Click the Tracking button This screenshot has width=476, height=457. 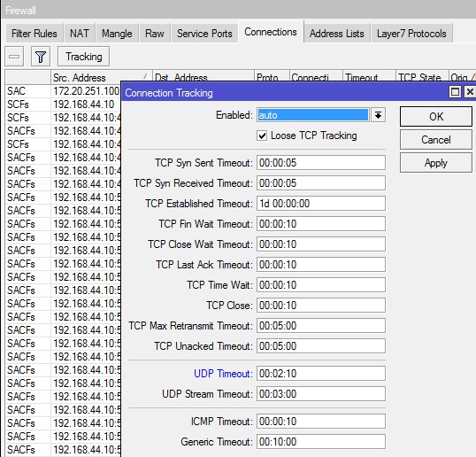84,56
